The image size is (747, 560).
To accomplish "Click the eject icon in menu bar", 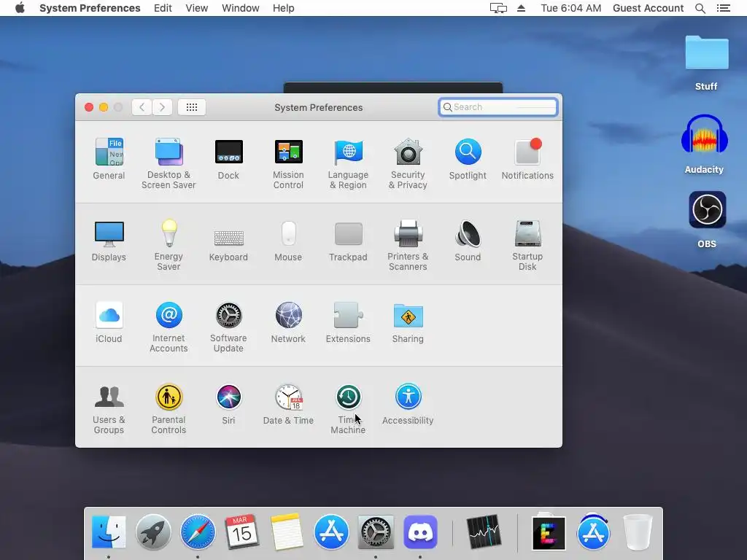I will click(x=521, y=8).
